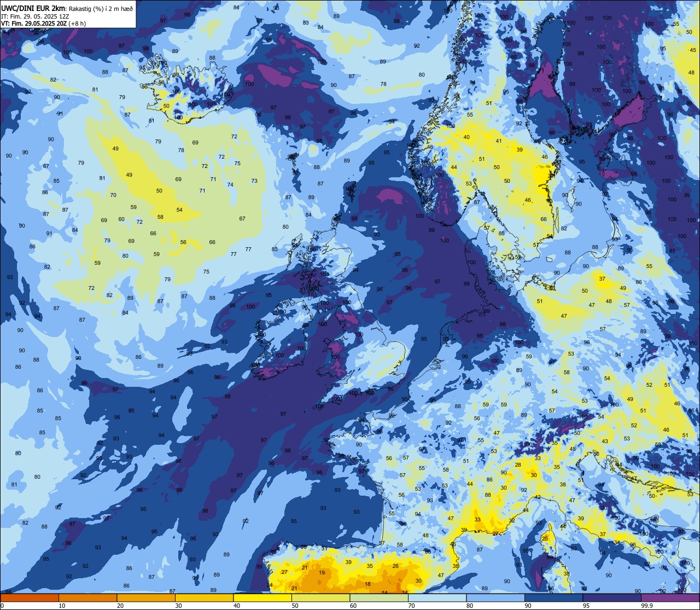Select the bright yellow 40–50 legend swatch
Image resolution: width=700 pixels, height=610 pixels.
(x=262, y=598)
